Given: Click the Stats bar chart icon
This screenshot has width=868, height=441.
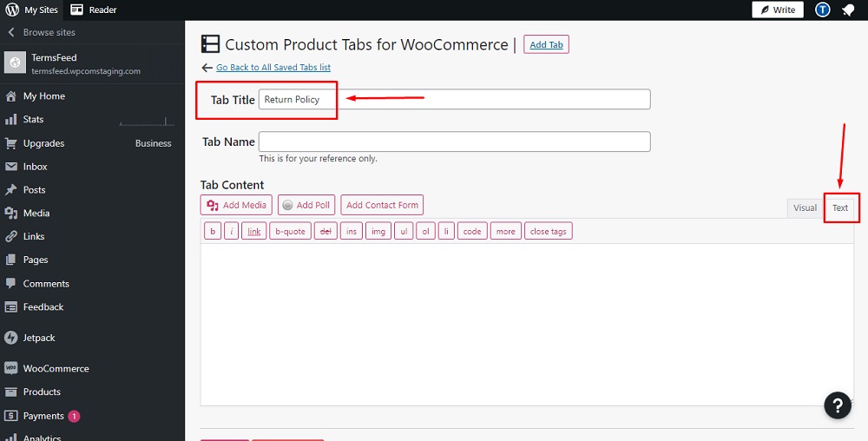Looking at the screenshot, I should tap(11, 120).
